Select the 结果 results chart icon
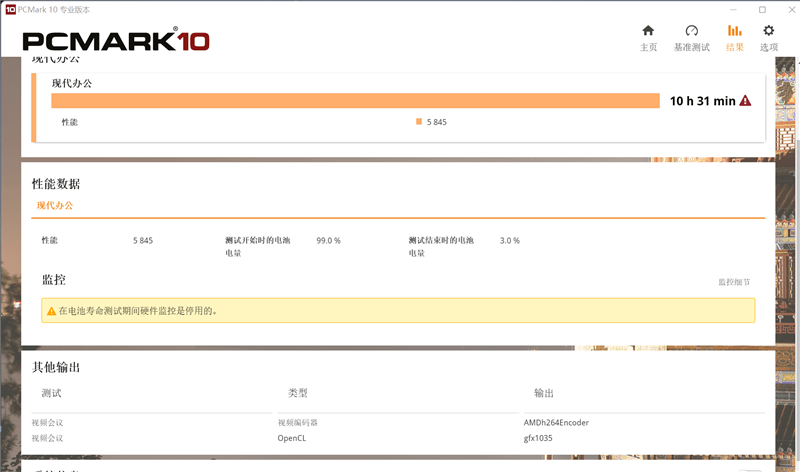The width and height of the screenshot is (800, 472). [734, 31]
